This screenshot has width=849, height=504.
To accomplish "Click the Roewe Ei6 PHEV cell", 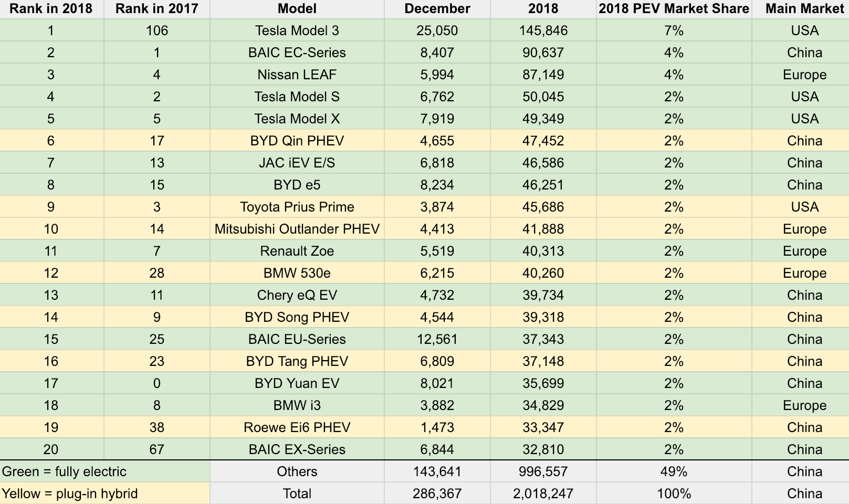I will [297, 427].
